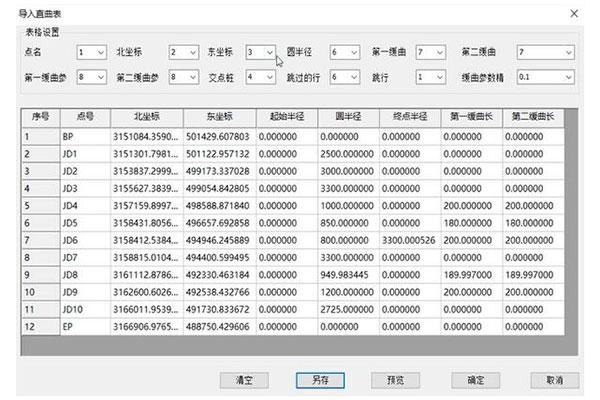Open the 交点桩 dropdown
This screenshot has height=400, width=600.
[270, 75]
